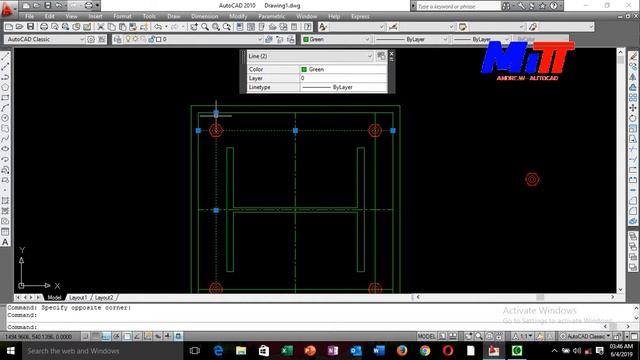Click the Plot printer icon in Standard toolbar
This screenshot has height=360, width=640.
44,27
